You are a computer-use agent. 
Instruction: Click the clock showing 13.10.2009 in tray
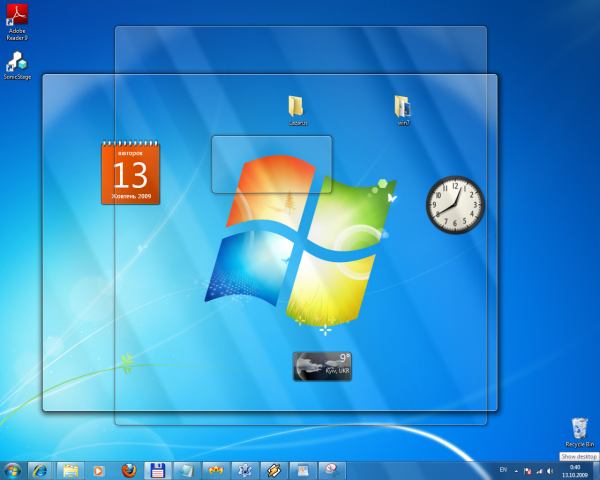pyautogui.click(x=575, y=471)
